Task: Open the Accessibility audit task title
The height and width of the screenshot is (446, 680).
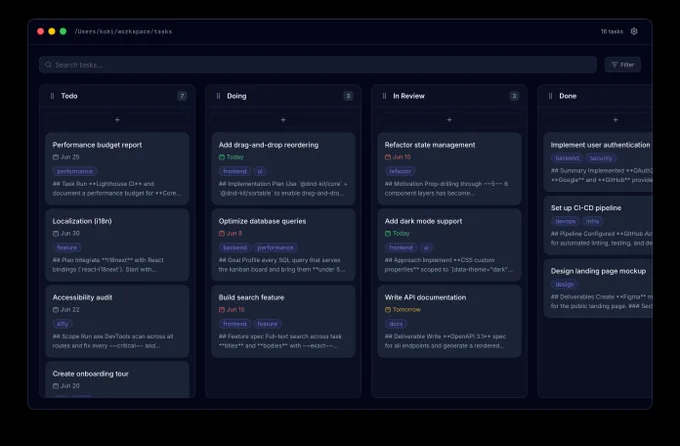Action: pyautogui.click(x=82, y=297)
